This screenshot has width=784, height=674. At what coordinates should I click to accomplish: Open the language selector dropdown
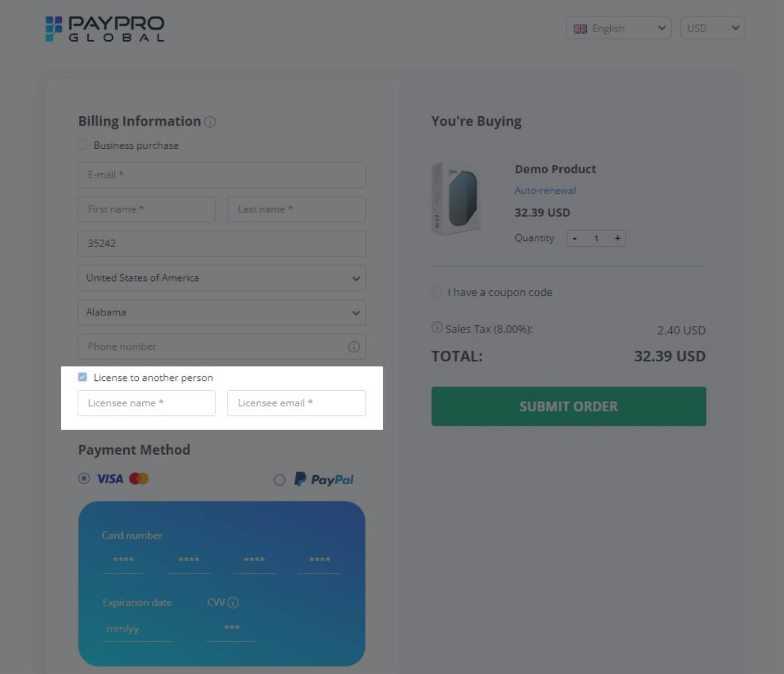tap(618, 28)
